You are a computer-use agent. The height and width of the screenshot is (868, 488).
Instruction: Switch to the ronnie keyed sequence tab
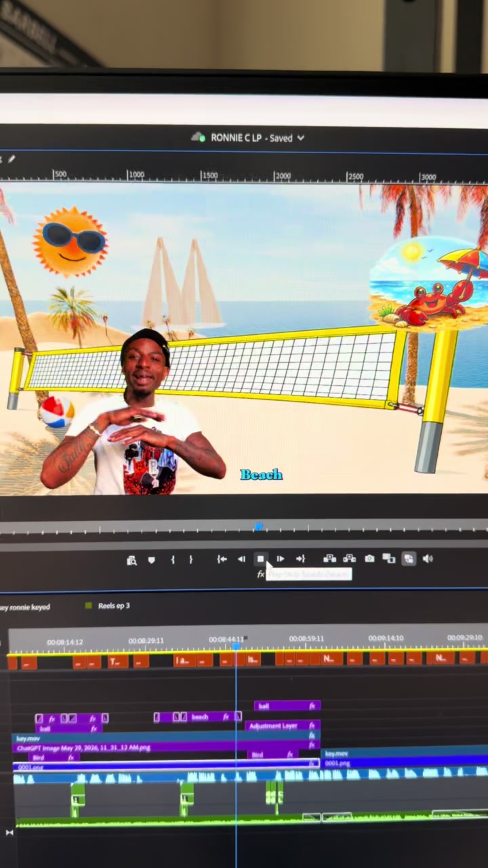coord(25,607)
